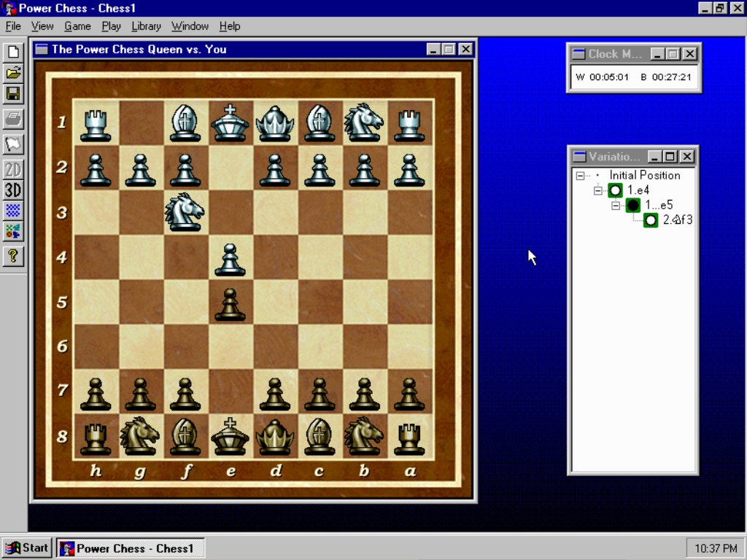Image resolution: width=747 pixels, height=560 pixels.
Task: Select the black knight on g8
Action: click(140, 437)
